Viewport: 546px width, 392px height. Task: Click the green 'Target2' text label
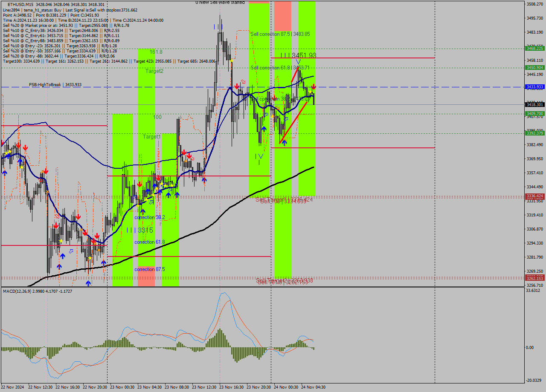(154, 71)
